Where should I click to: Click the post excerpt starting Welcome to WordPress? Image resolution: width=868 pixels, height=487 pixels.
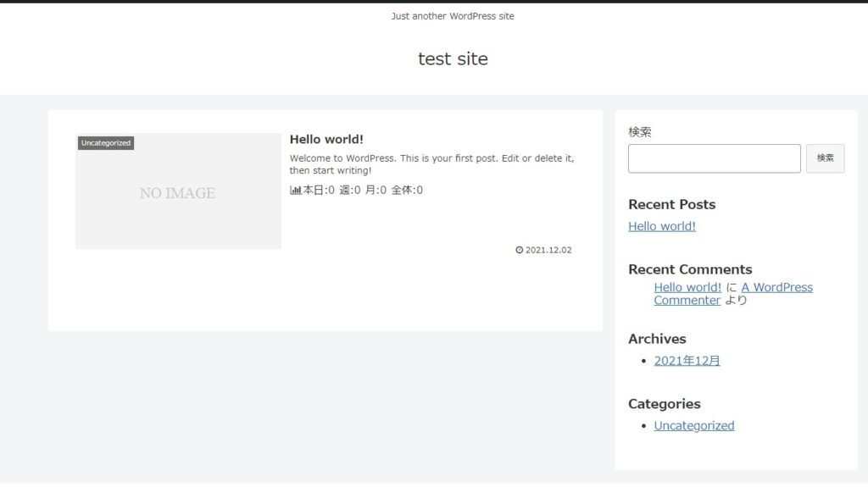[x=431, y=164]
